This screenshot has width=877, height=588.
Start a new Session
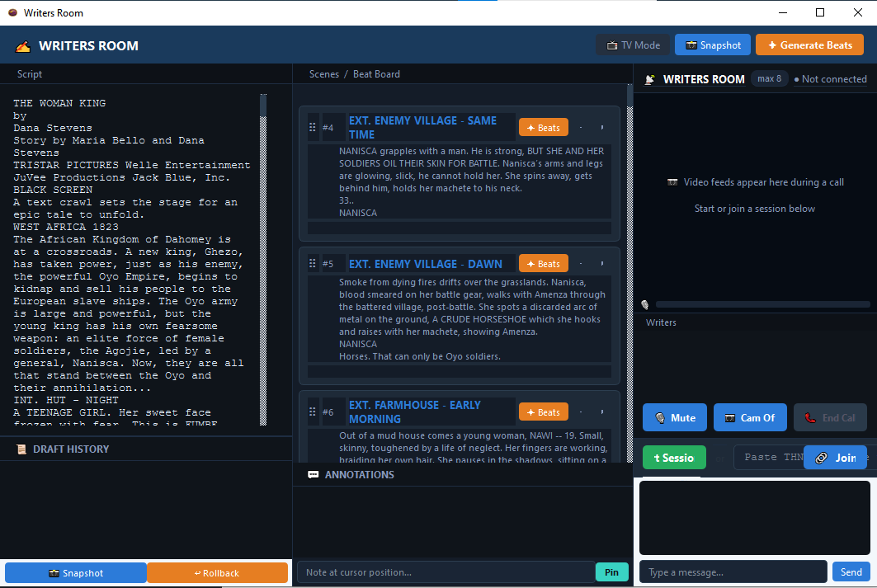pos(674,458)
